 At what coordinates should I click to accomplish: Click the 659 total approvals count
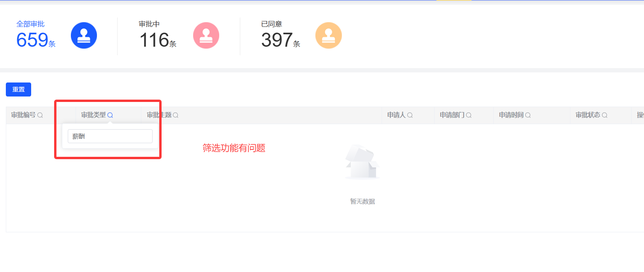32,40
